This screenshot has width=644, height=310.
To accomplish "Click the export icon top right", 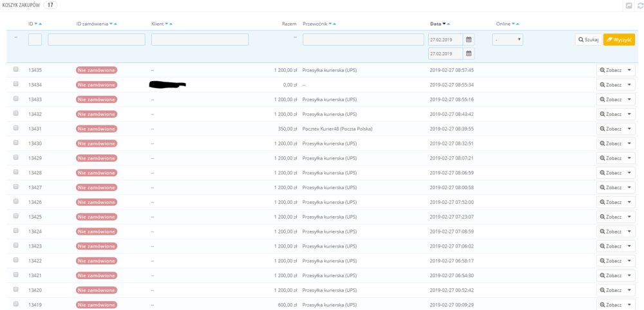I will tap(629, 6).
